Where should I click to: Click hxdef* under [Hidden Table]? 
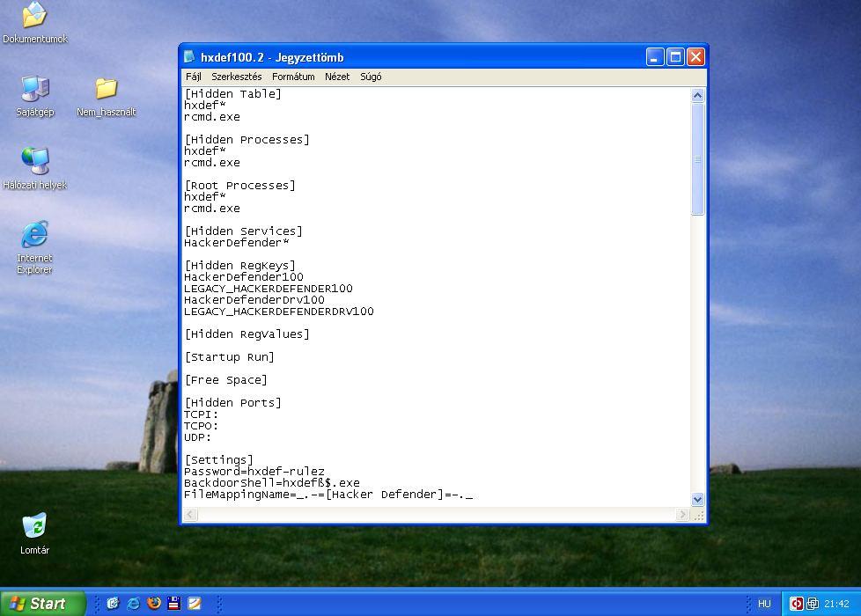tap(205, 106)
